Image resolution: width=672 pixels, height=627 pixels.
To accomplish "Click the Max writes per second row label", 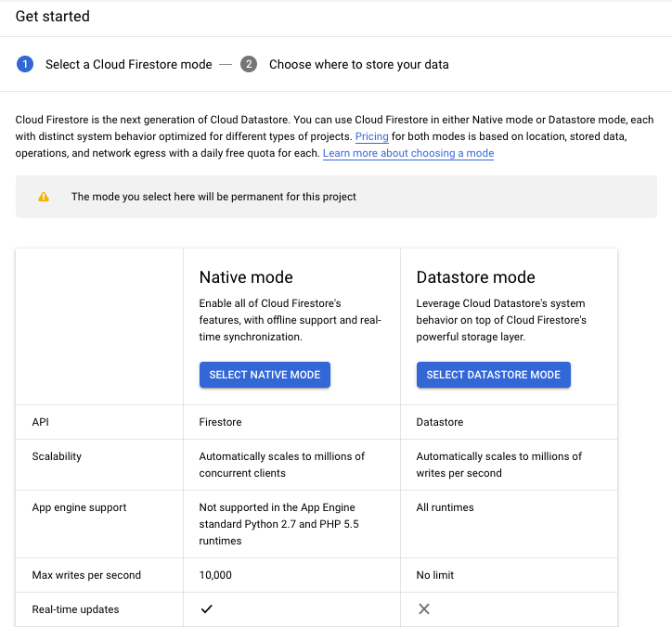I will [86, 575].
